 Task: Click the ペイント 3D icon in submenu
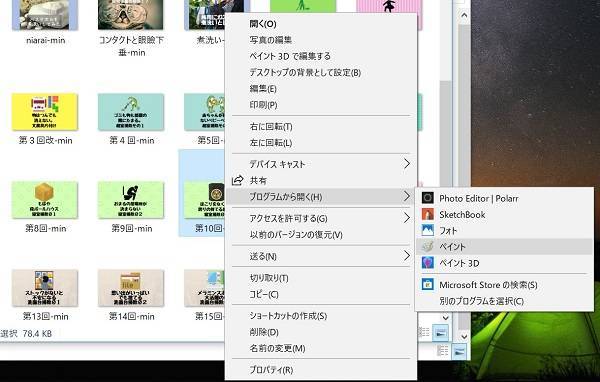coord(427,263)
